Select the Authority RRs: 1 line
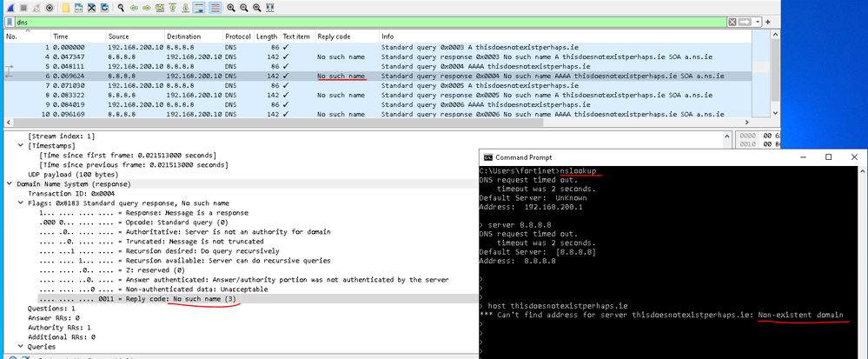 pyautogui.click(x=60, y=328)
